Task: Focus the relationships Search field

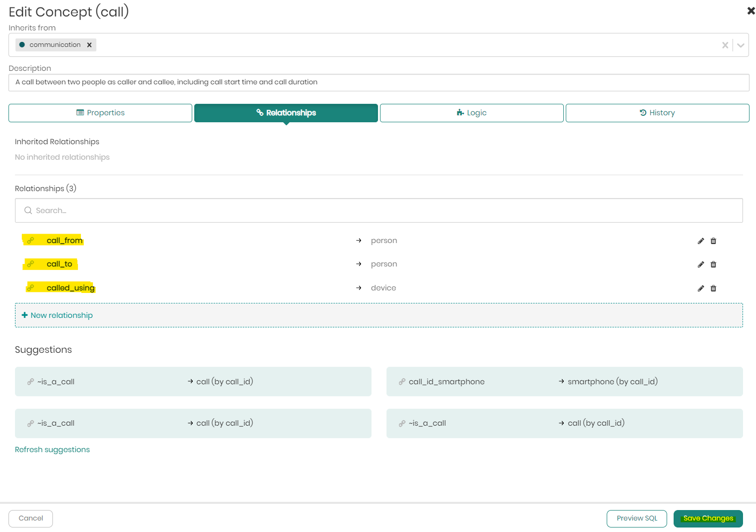Action: pos(378,211)
